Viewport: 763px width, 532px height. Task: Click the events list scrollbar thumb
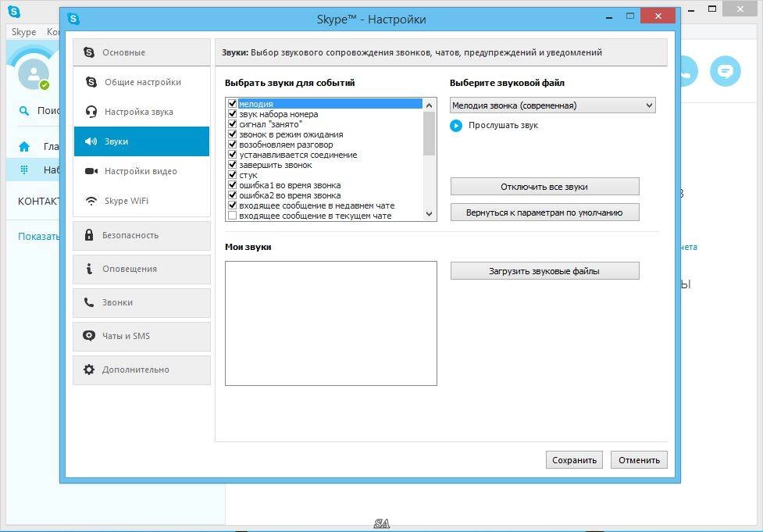pyautogui.click(x=430, y=134)
